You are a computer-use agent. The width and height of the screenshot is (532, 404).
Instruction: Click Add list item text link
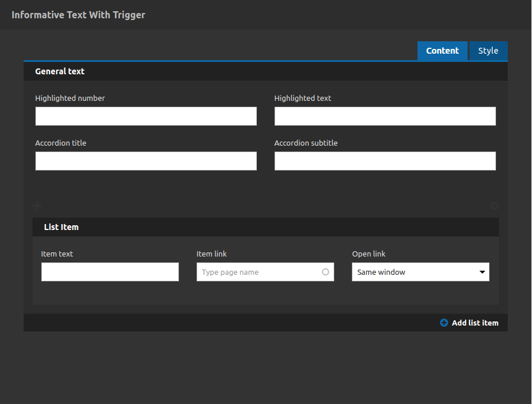tap(475, 323)
